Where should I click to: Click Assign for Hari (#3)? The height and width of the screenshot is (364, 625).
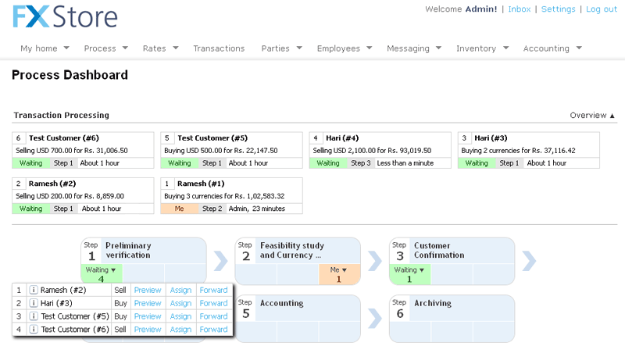click(180, 303)
